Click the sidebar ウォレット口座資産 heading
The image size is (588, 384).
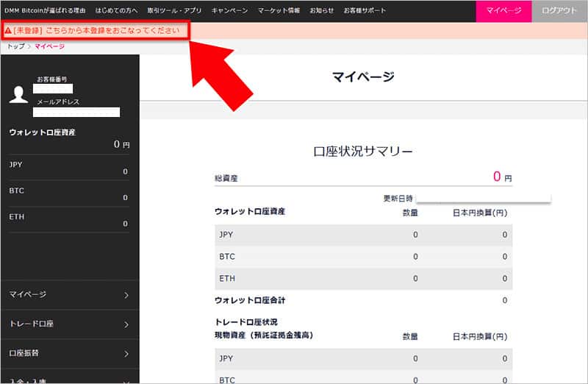tap(43, 132)
